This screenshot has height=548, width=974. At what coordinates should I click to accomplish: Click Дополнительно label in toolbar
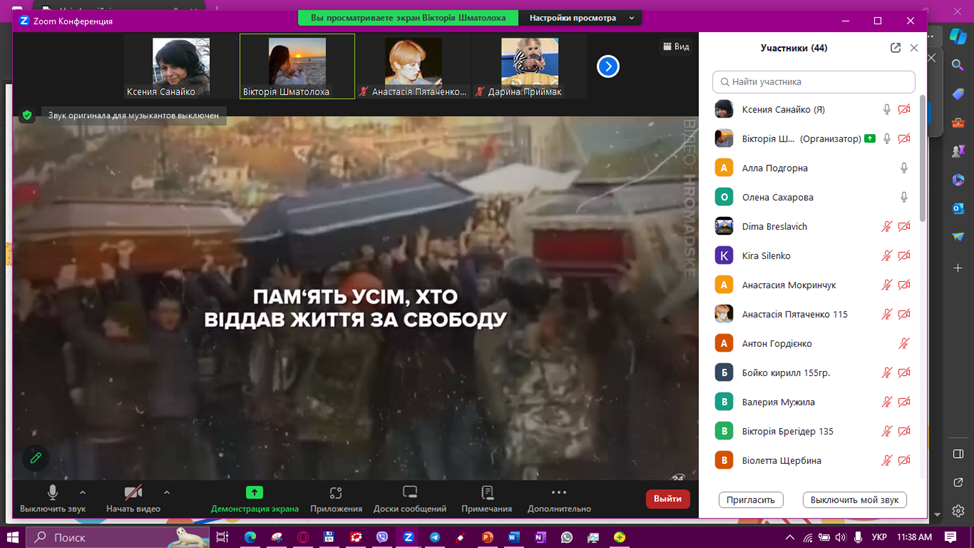(559, 508)
